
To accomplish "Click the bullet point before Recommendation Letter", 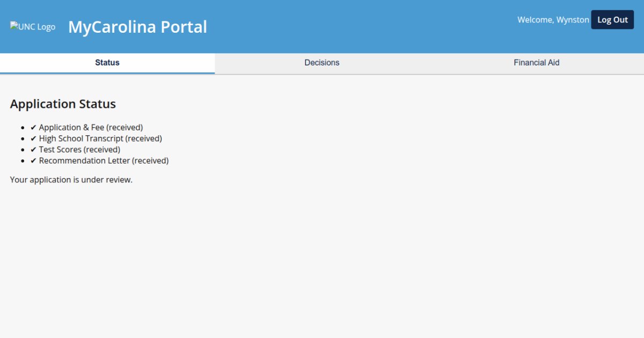I will [23, 161].
